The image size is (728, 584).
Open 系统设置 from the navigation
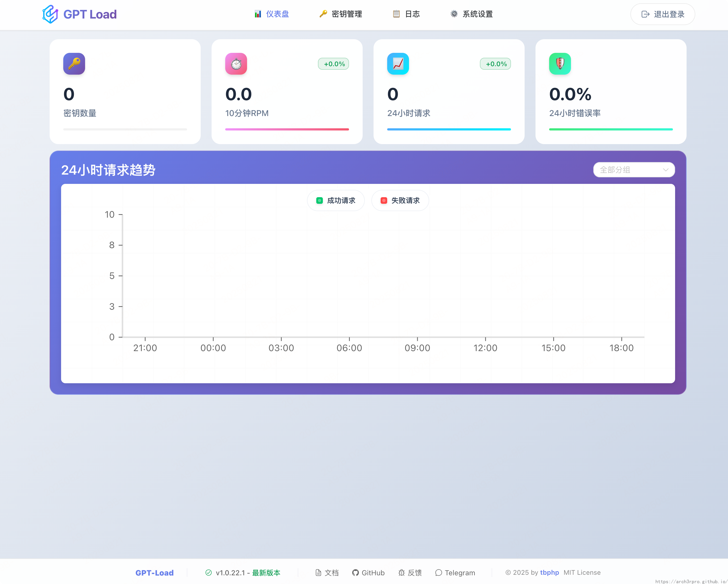click(471, 14)
